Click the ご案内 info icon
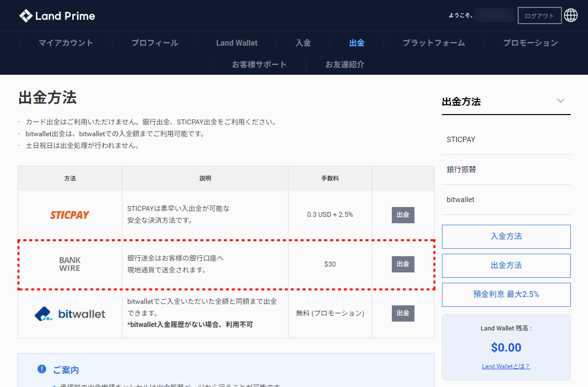Screen dimensions: 588x387 point(42,369)
